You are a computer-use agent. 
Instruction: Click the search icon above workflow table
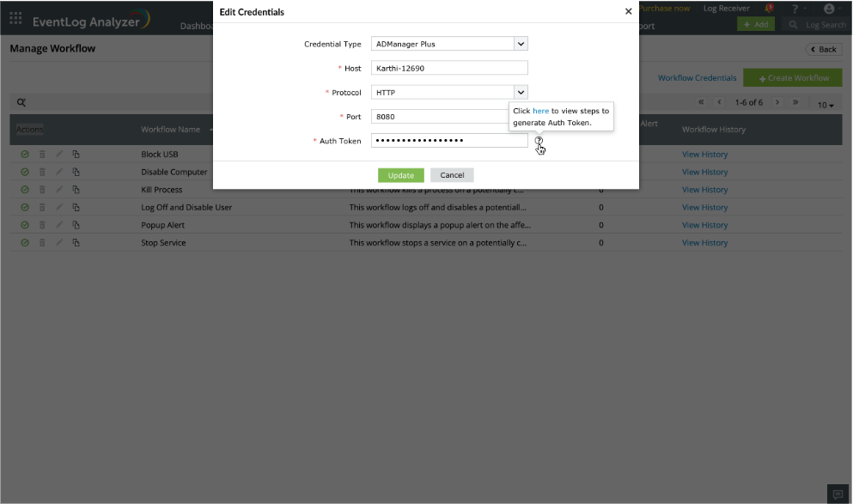[21, 102]
